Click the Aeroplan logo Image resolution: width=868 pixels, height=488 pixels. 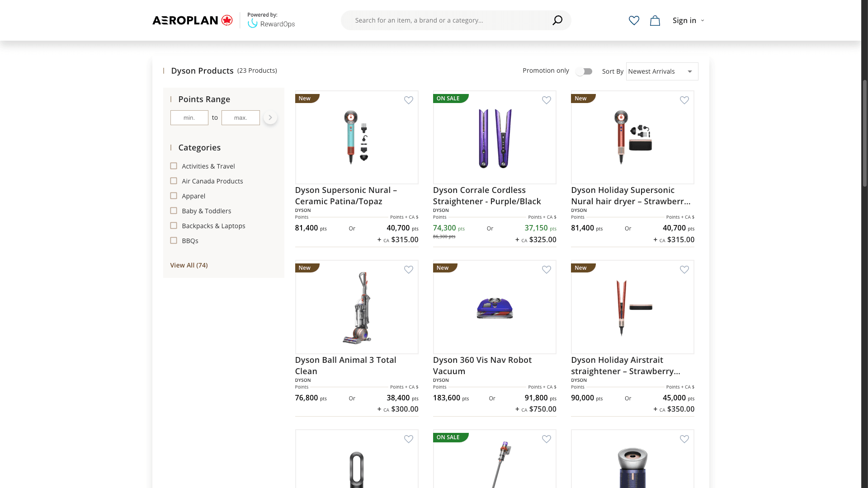click(193, 20)
